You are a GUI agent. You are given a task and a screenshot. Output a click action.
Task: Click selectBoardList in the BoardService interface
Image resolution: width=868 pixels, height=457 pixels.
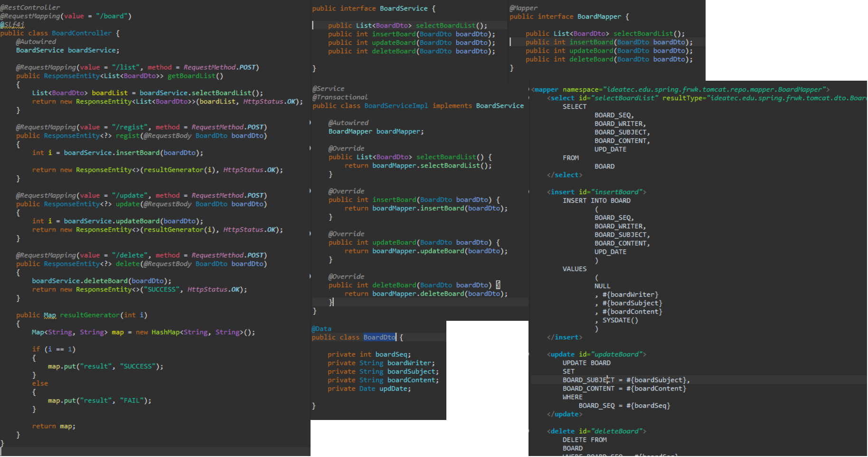coord(446,26)
